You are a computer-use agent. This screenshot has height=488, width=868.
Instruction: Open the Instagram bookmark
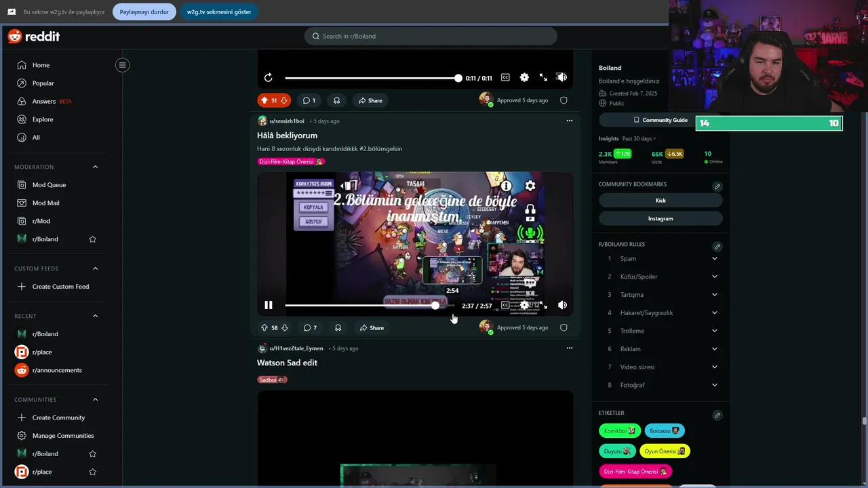(660, 218)
